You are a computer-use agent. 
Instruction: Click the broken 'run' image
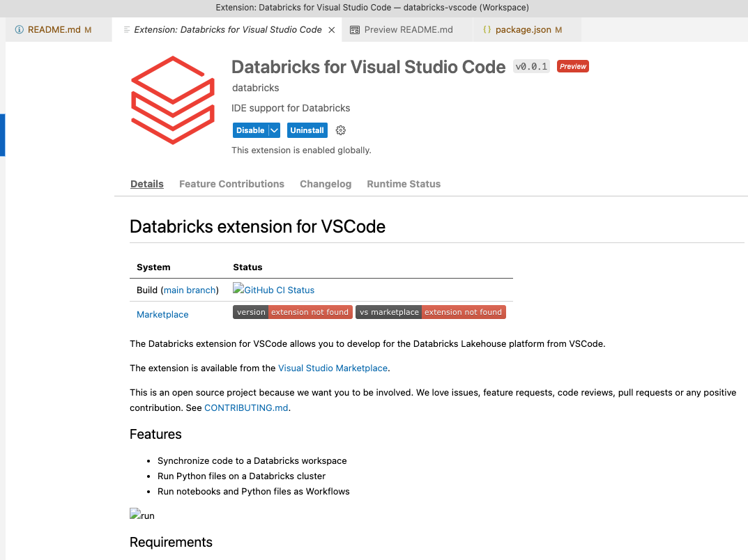[142, 515]
